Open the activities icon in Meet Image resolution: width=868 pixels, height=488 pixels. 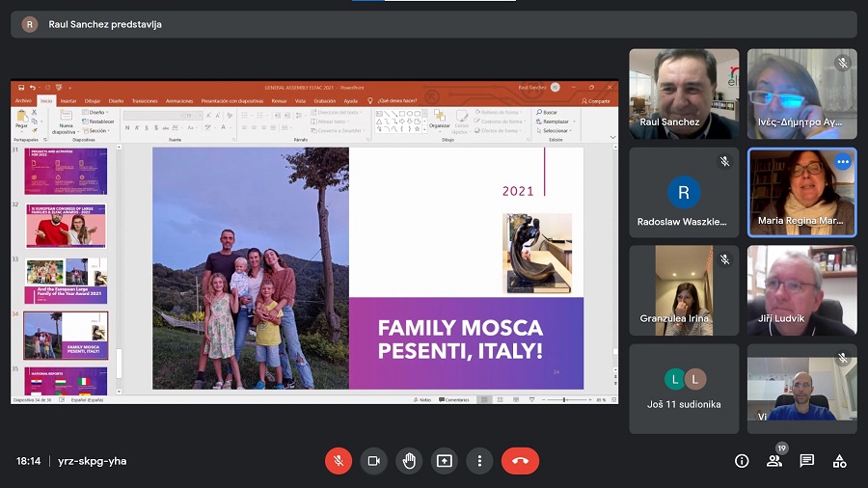coord(840,461)
